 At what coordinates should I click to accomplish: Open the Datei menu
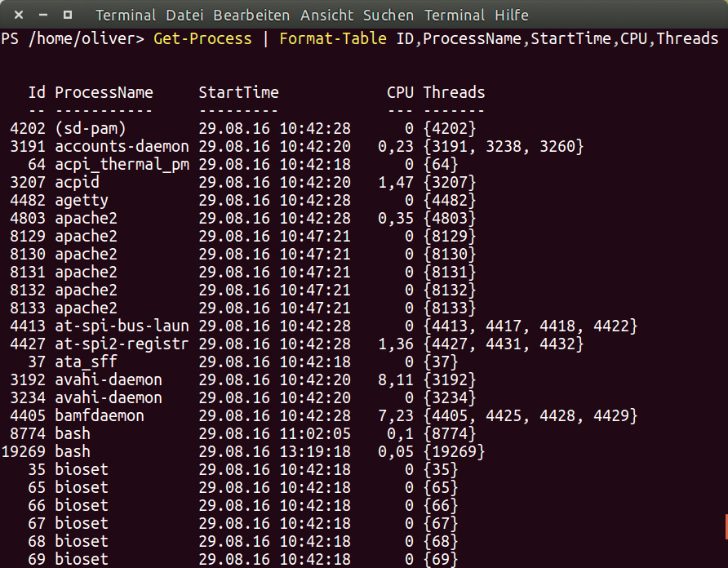click(x=185, y=16)
